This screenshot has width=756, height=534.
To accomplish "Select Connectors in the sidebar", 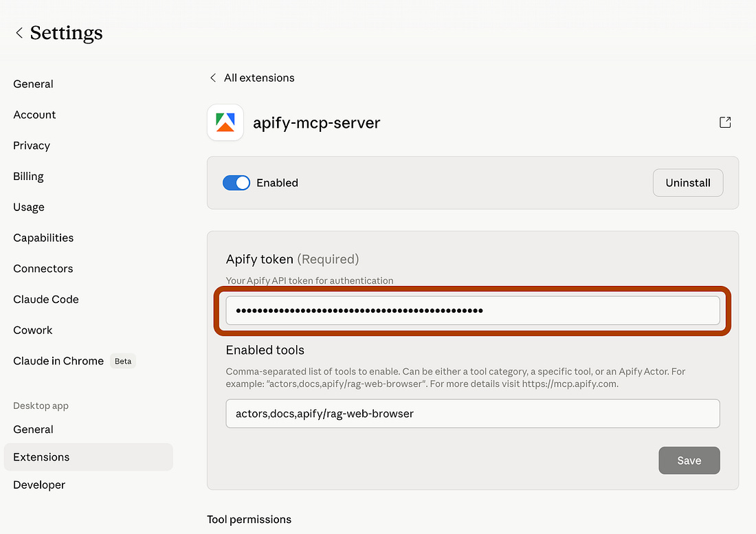I will 43,269.
